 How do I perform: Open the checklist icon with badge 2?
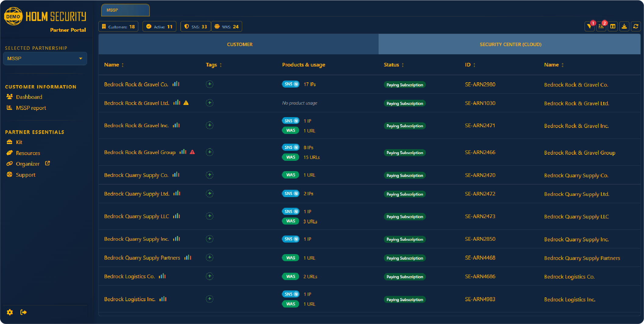(x=601, y=27)
